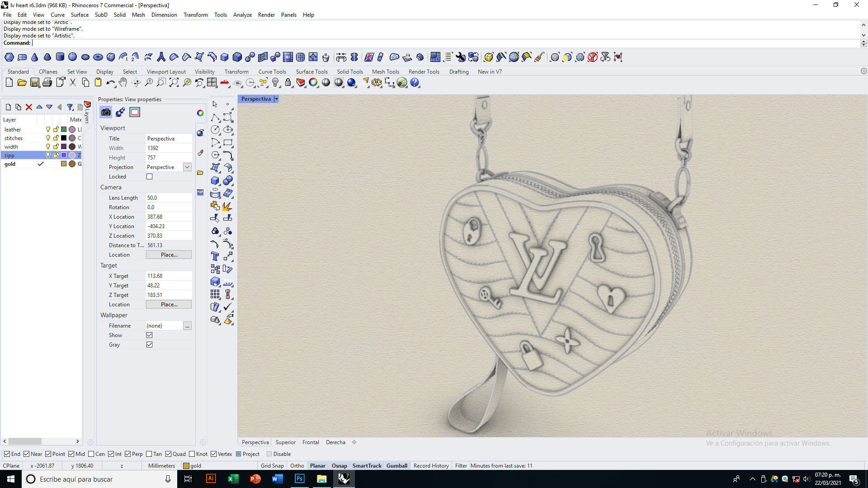Click the light bulb Hide objects icon

click(x=275, y=83)
